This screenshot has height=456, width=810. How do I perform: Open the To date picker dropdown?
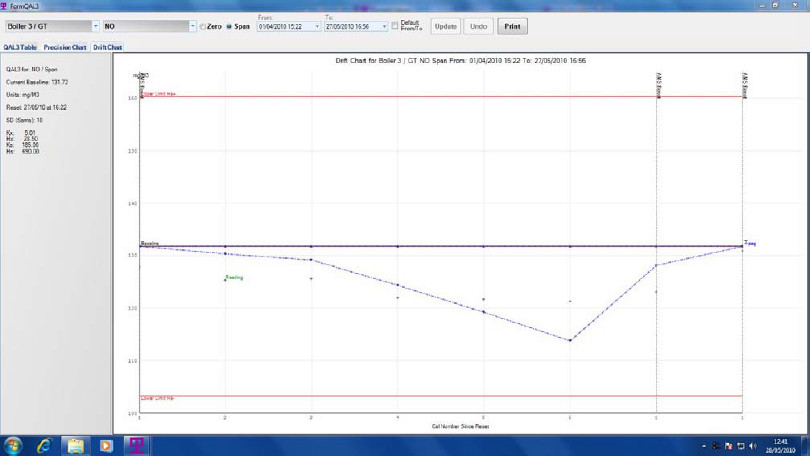(384, 27)
